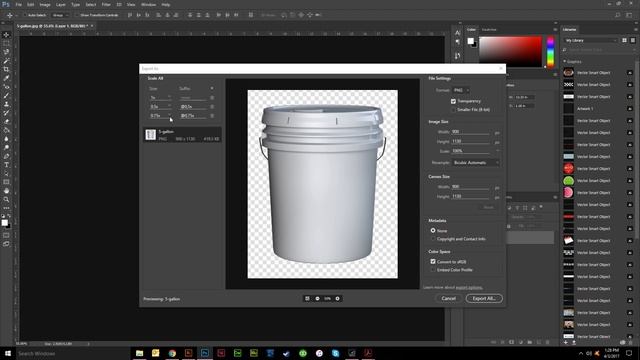
Task: Click the Export All button
Action: 484,298
